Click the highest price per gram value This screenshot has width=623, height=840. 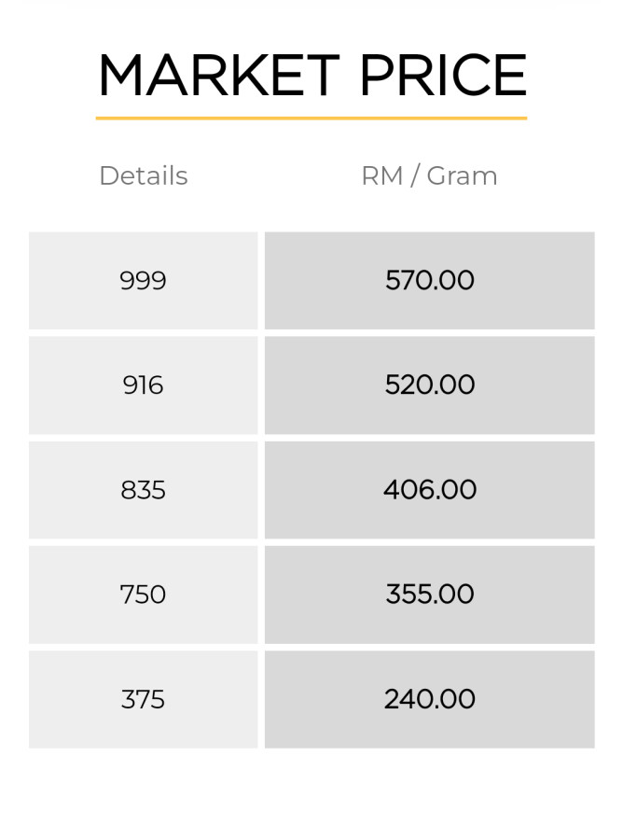[429, 280]
